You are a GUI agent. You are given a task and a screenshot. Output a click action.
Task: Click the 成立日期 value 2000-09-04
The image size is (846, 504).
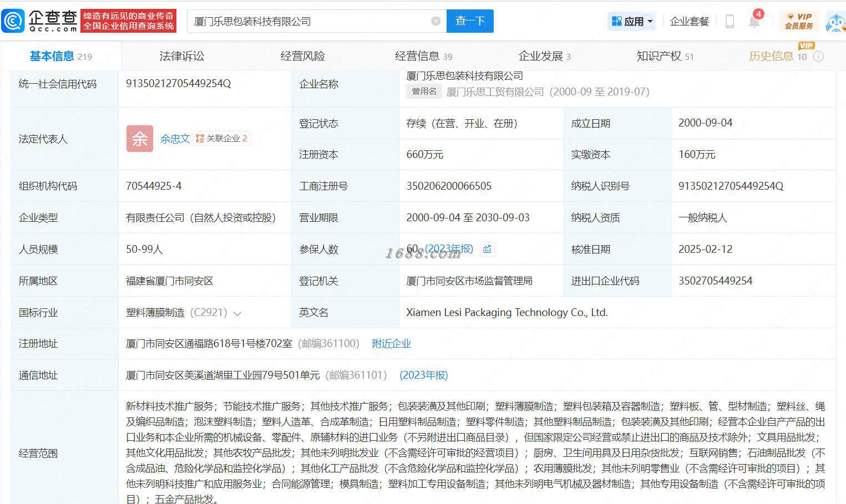click(x=705, y=123)
